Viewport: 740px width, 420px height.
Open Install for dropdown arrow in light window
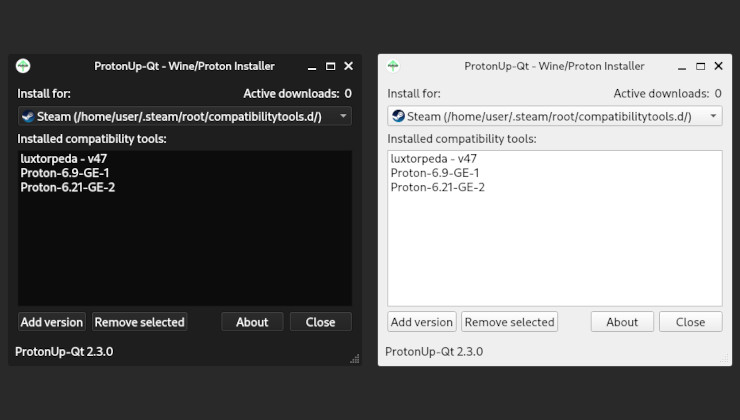pyautogui.click(x=713, y=116)
